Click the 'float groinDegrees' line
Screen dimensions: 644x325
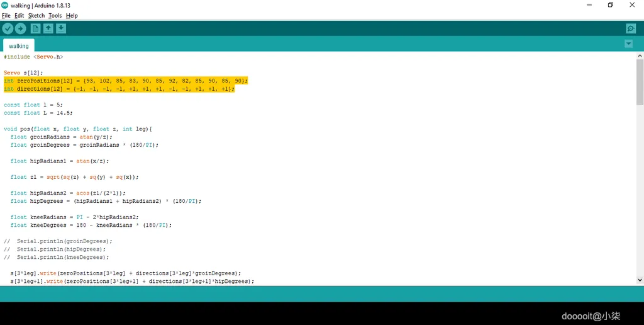(x=84, y=145)
